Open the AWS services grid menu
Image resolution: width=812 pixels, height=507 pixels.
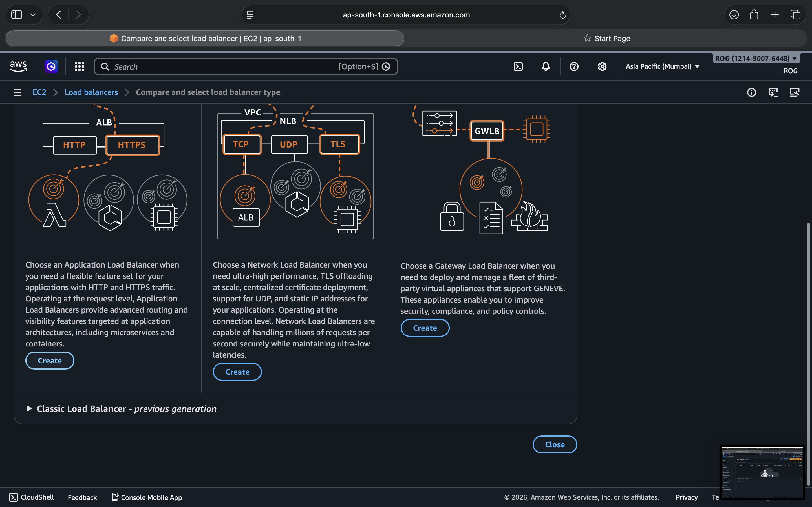click(x=79, y=66)
